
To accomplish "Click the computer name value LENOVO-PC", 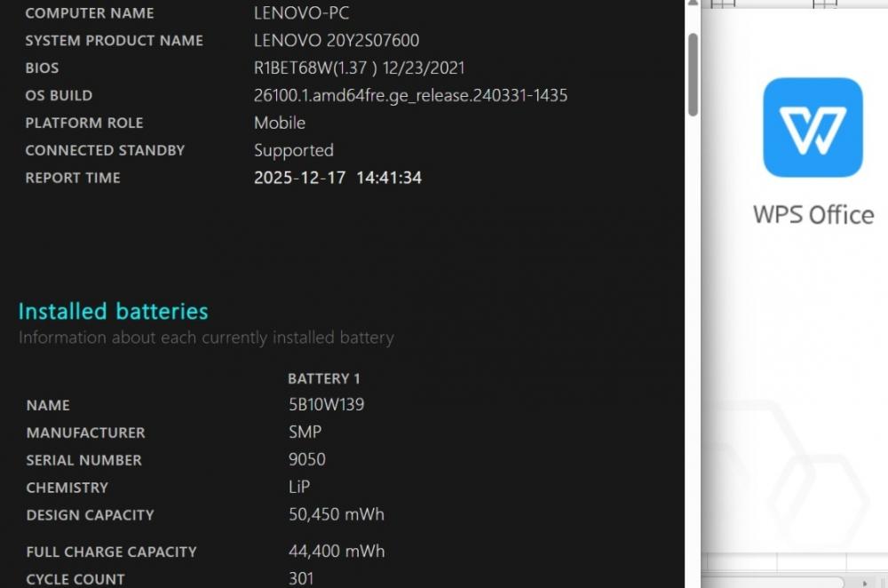I will [x=301, y=13].
